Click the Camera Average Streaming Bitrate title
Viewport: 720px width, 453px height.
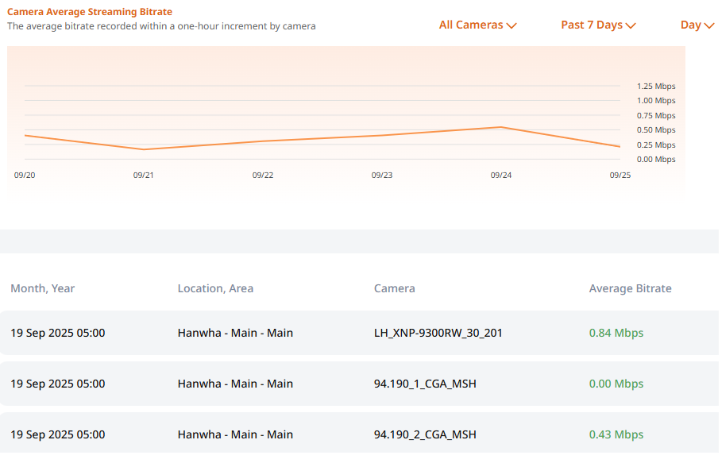[89, 11]
